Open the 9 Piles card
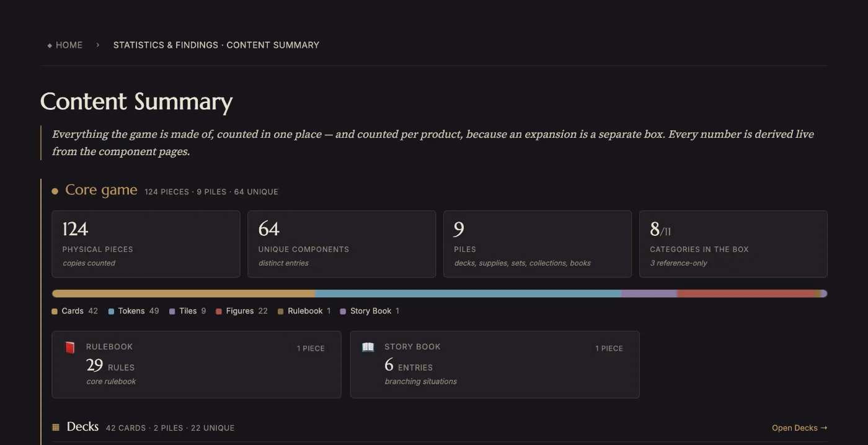The image size is (868, 445). (x=538, y=244)
